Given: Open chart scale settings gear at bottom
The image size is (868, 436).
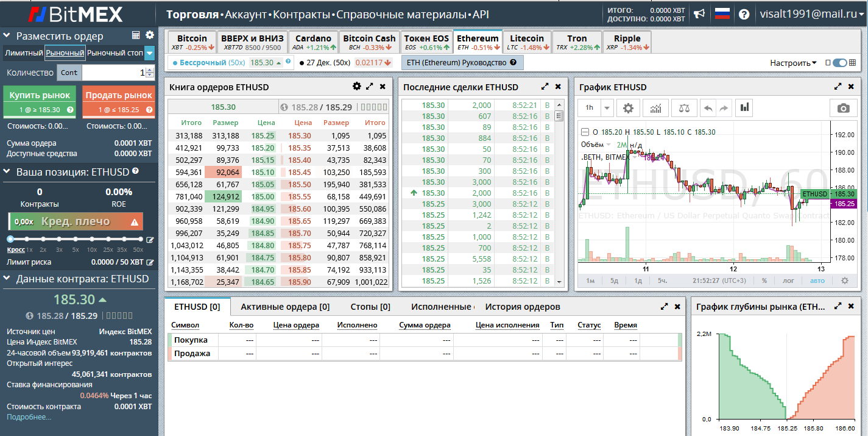Looking at the screenshot, I should point(844,281).
